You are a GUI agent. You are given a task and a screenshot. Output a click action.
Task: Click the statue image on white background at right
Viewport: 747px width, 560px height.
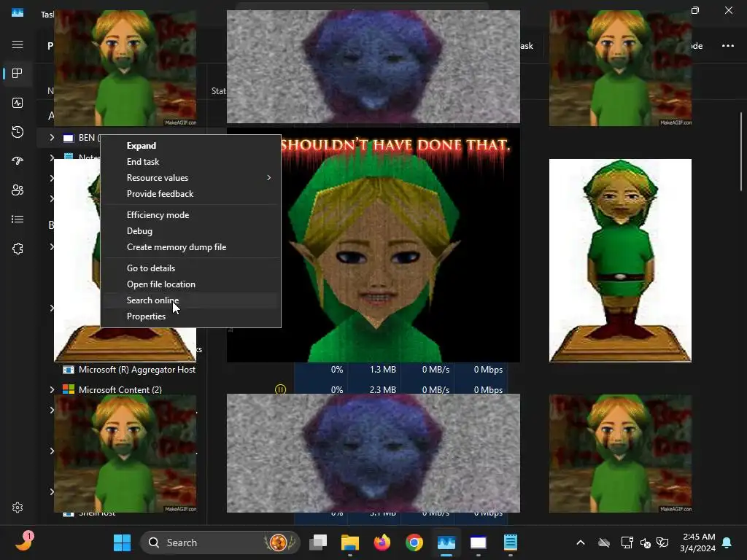point(620,260)
